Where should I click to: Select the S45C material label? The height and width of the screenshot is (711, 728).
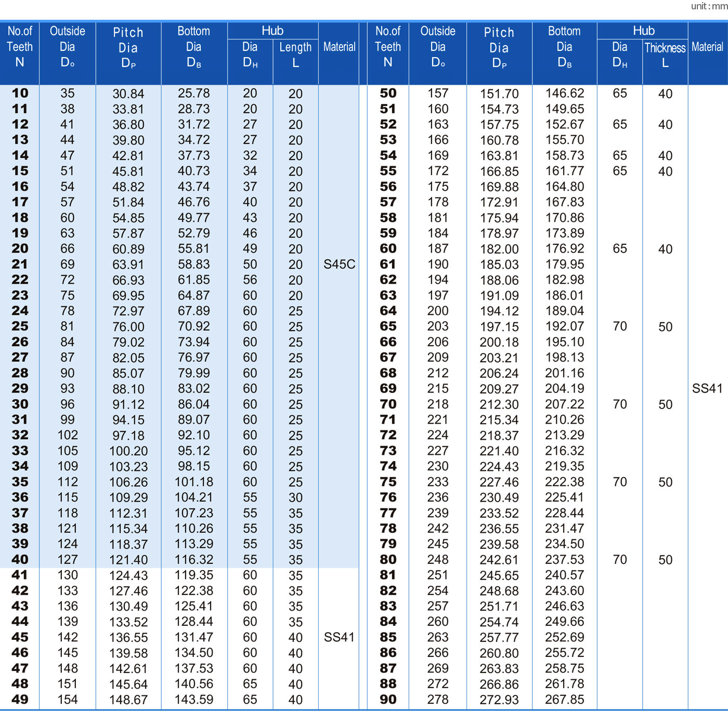(339, 264)
